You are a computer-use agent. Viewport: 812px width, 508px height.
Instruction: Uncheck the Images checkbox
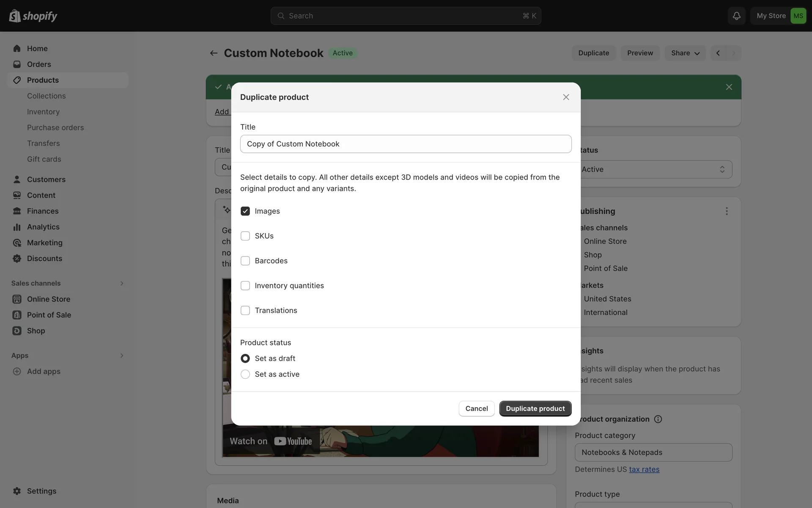tap(245, 211)
